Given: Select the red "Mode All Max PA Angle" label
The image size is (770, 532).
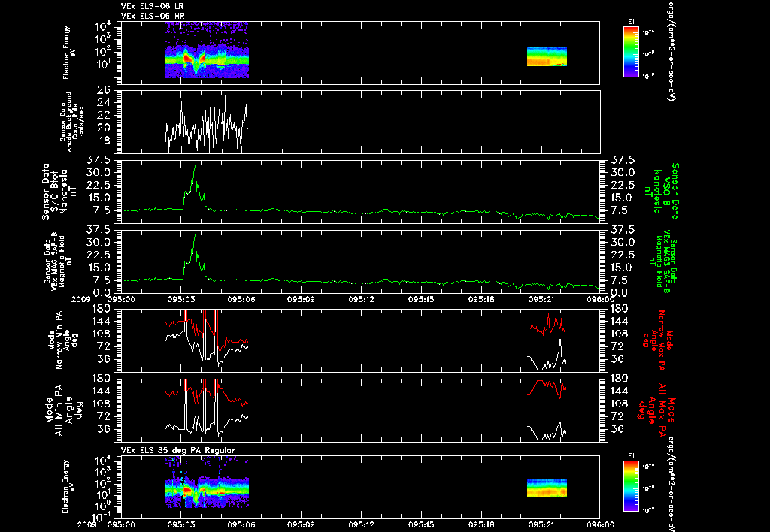Looking at the screenshot, I should click(656, 410).
